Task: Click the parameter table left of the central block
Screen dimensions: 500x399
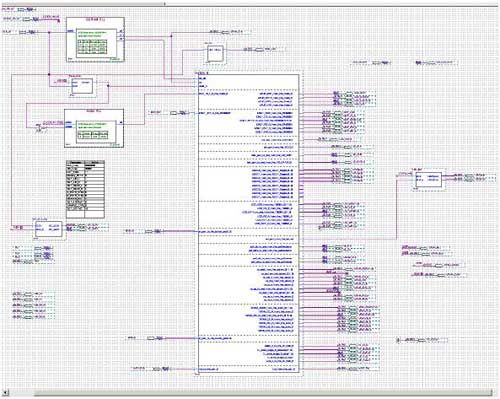Action: click(85, 189)
